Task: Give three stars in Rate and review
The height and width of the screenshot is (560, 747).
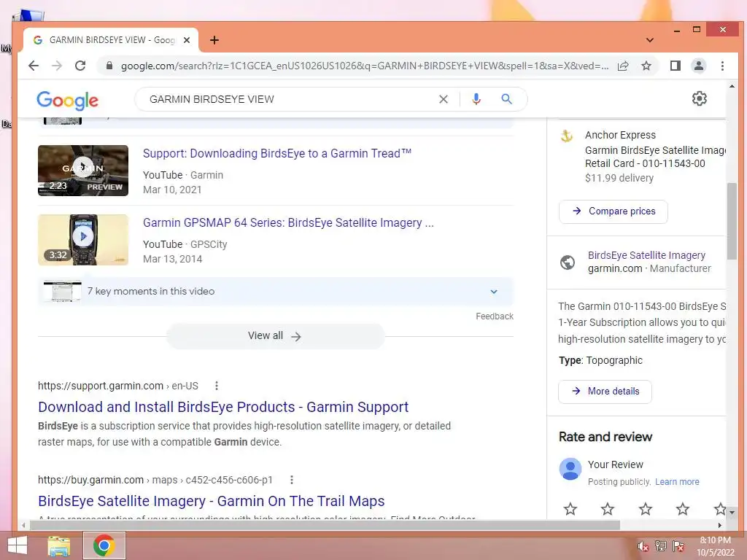Action: [x=645, y=509]
